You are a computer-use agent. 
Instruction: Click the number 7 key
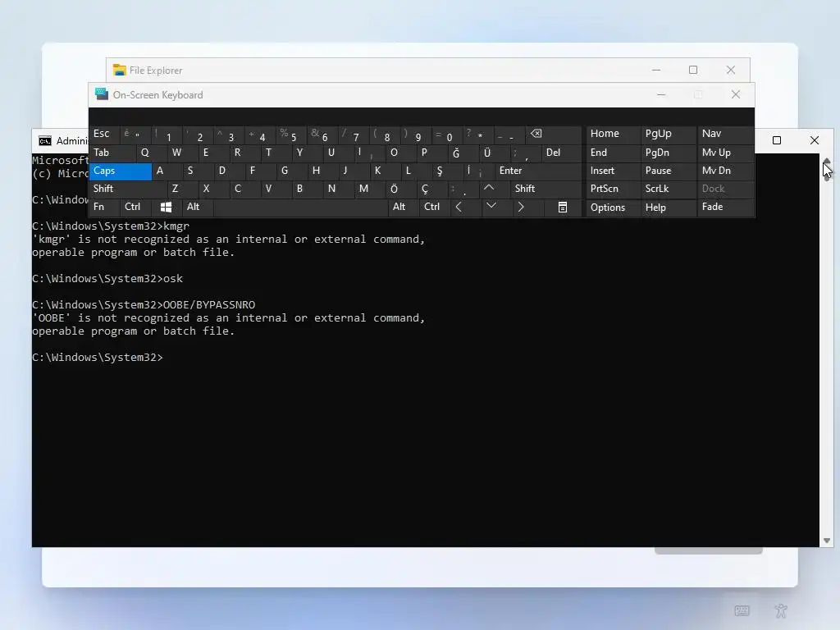coord(354,134)
